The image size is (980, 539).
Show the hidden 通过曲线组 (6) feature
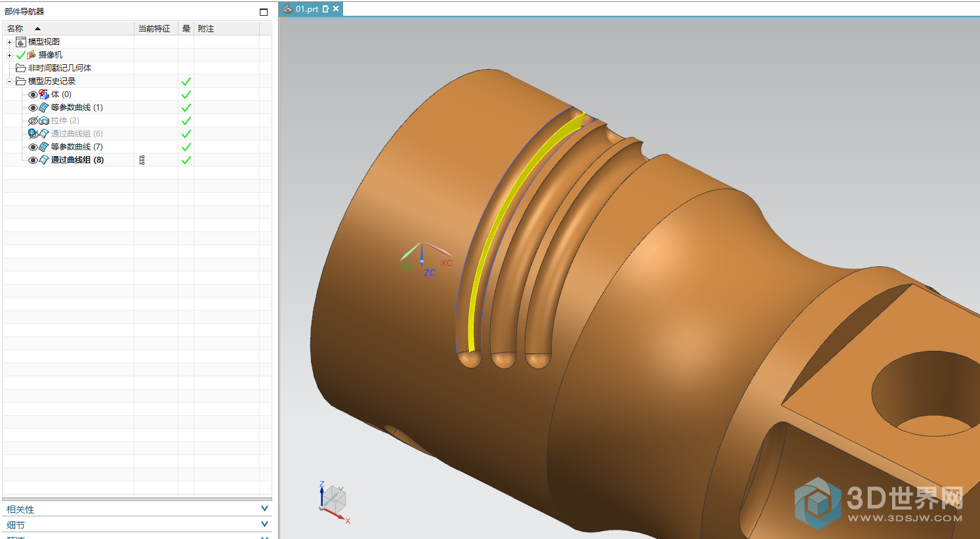(x=33, y=134)
